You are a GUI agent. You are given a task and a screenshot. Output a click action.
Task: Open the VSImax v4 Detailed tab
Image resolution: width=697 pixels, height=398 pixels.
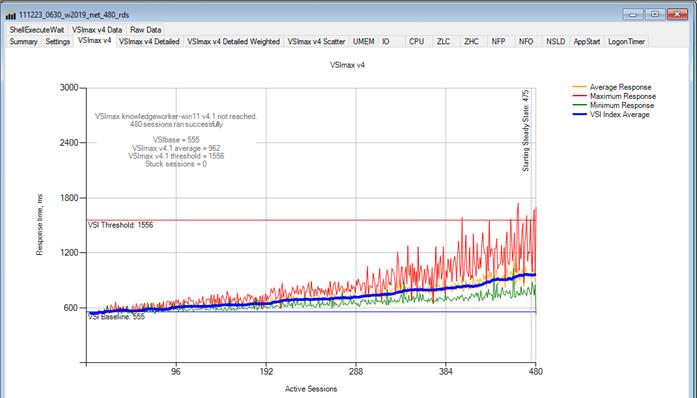coord(149,41)
